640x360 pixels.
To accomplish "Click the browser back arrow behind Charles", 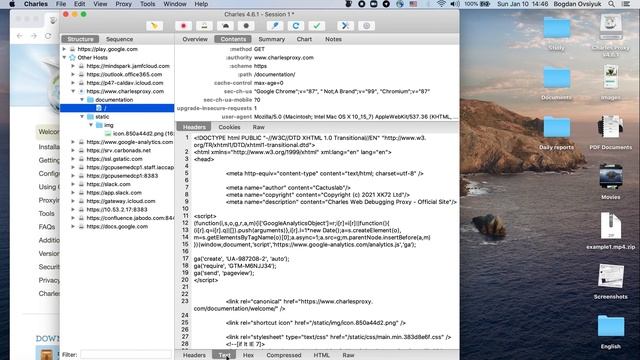I will pyautogui.click(x=20, y=36).
